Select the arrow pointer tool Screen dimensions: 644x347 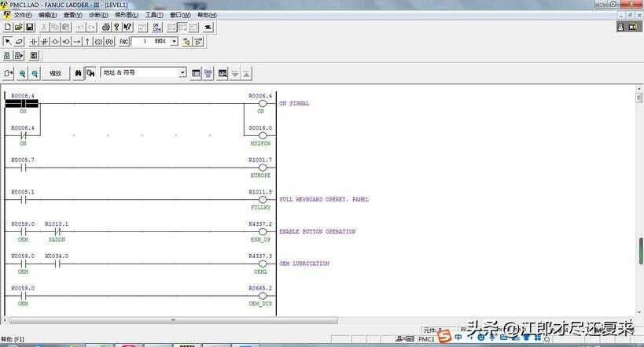coord(8,42)
